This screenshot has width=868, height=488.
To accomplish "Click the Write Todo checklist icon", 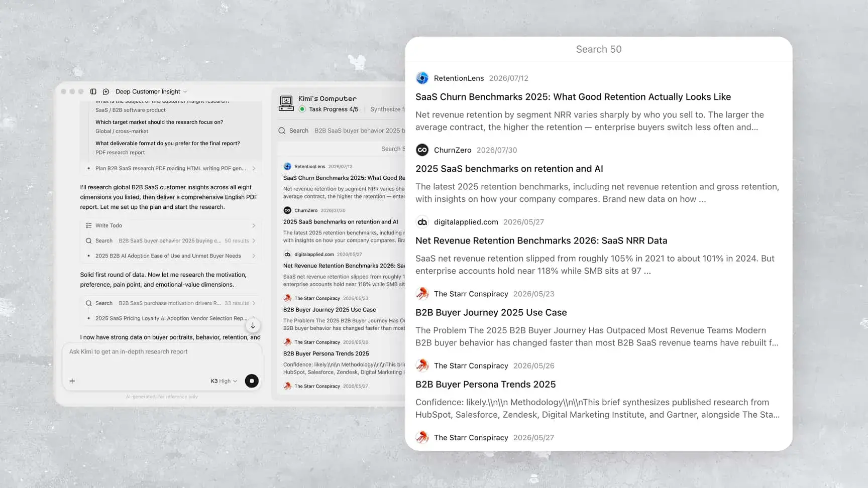I will pos(89,225).
